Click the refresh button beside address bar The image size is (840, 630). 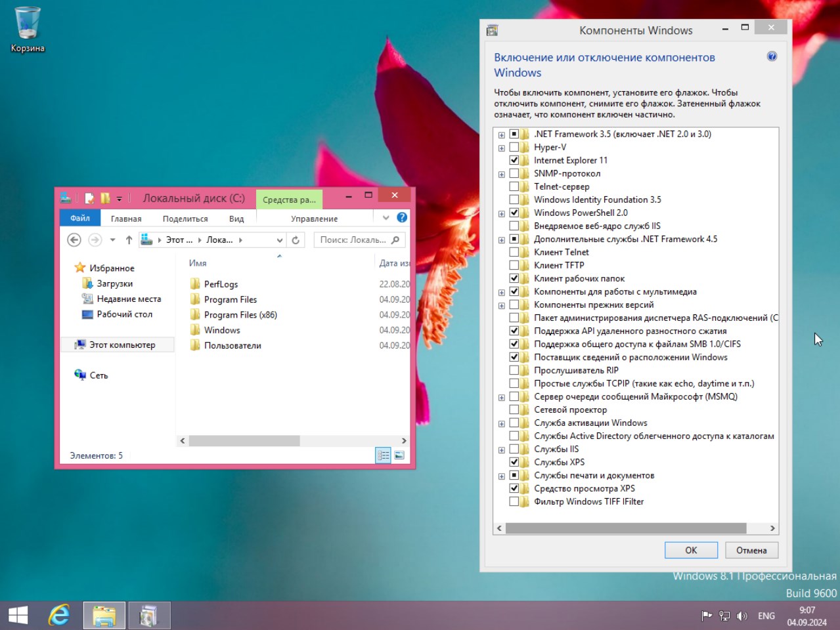pos(296,240)
